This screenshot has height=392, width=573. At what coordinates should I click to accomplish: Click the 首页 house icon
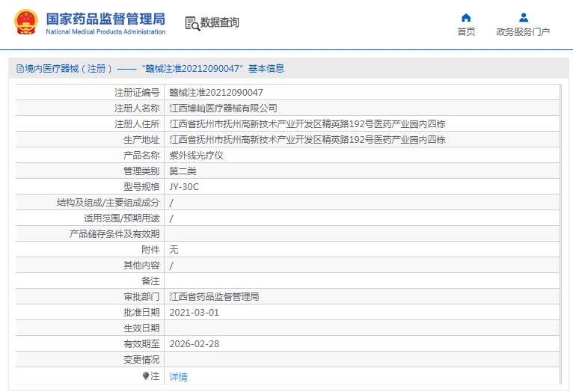tap(466, 17)
